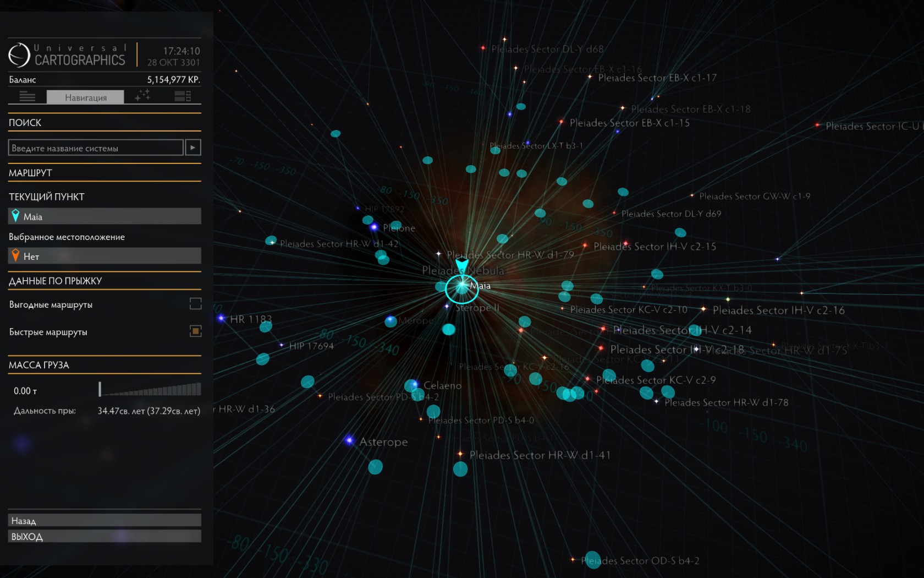Select the Asterope star
Viewport: 924px width, 578px height.
point(349,440)
